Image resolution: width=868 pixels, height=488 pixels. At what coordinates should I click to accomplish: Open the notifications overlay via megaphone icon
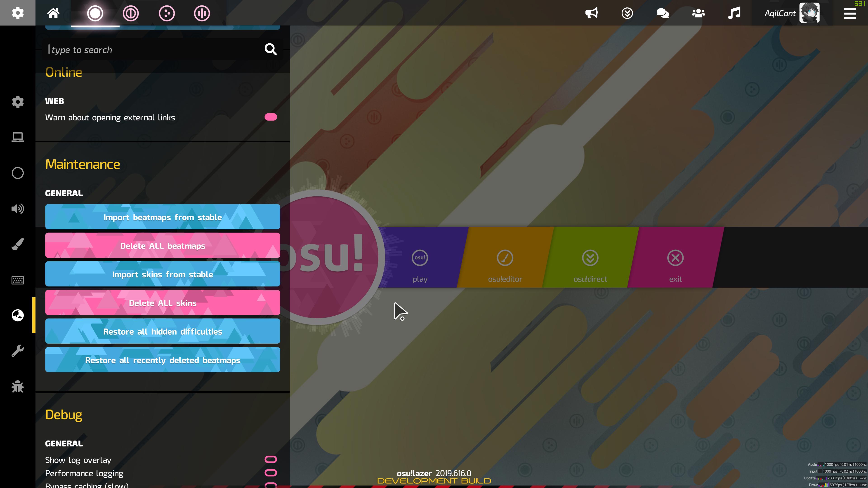pos(592,14)
